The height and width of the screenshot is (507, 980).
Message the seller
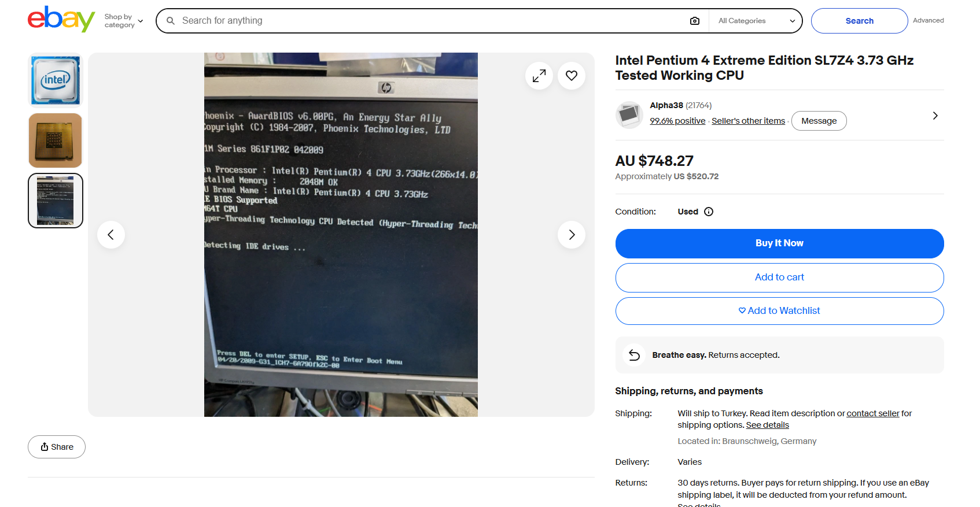click(819, 121)
